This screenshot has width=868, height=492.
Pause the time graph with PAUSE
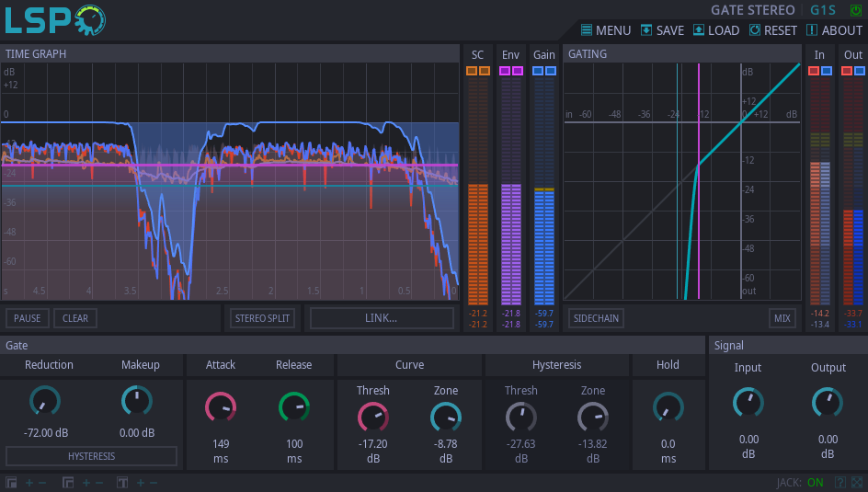(x=28, y=318)
